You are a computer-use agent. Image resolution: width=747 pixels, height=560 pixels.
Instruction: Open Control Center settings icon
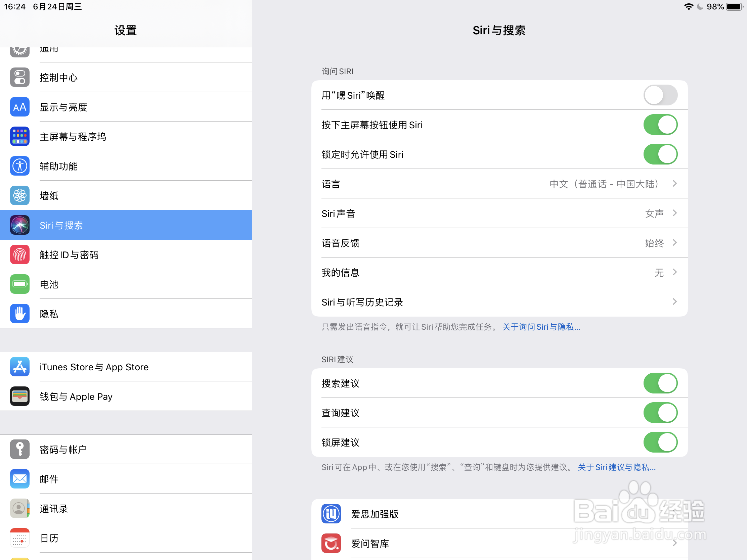19,77
